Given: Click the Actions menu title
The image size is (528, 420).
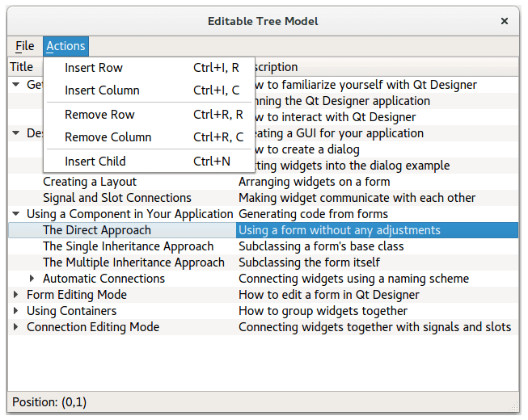Looking at the screenshot, I should click(x=65, y=47).
